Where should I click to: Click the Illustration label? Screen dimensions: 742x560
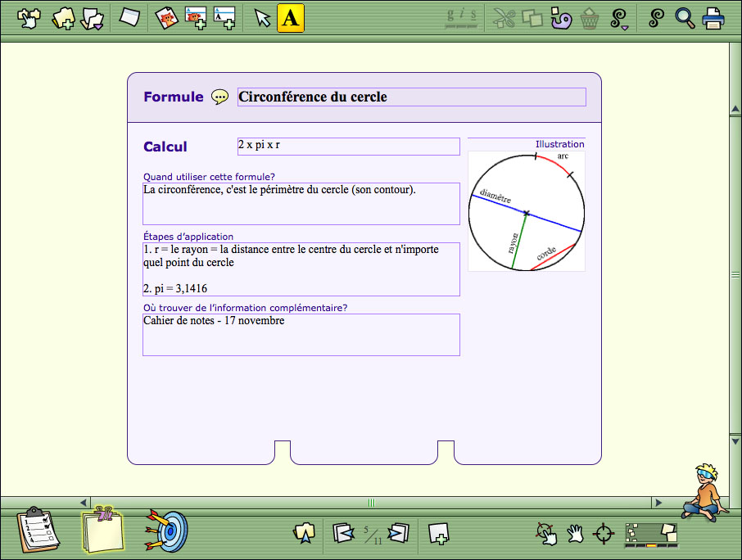560,144
